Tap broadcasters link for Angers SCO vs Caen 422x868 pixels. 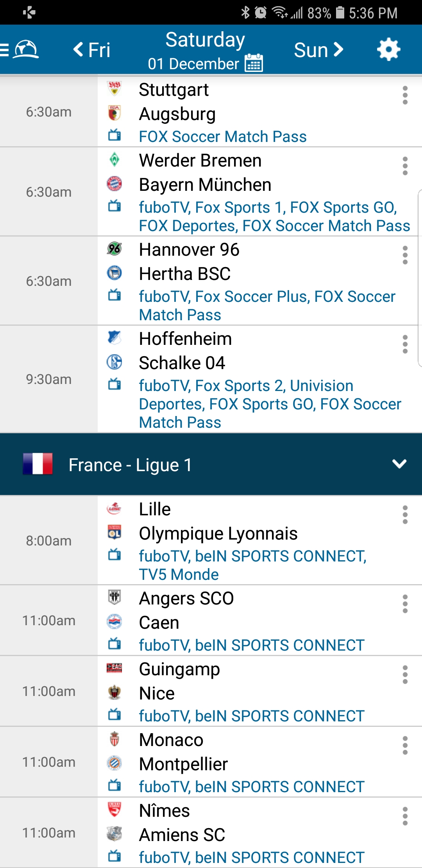252,645
